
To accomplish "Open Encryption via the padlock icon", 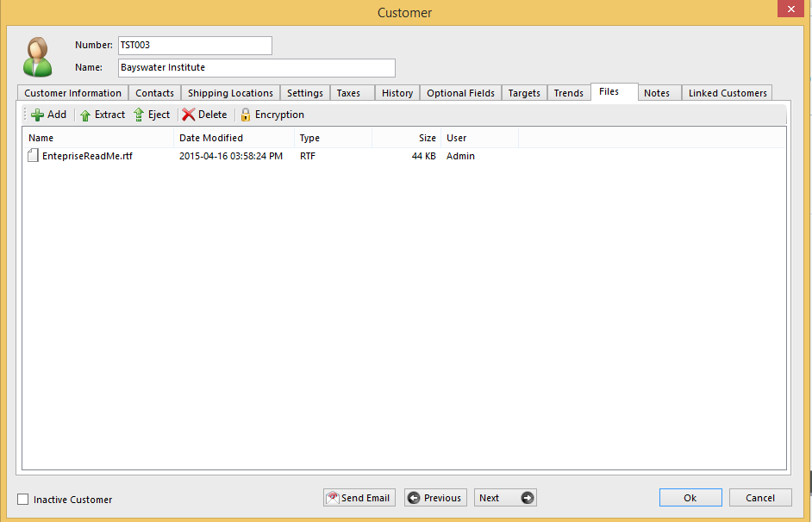I will (x=246, y=115).
